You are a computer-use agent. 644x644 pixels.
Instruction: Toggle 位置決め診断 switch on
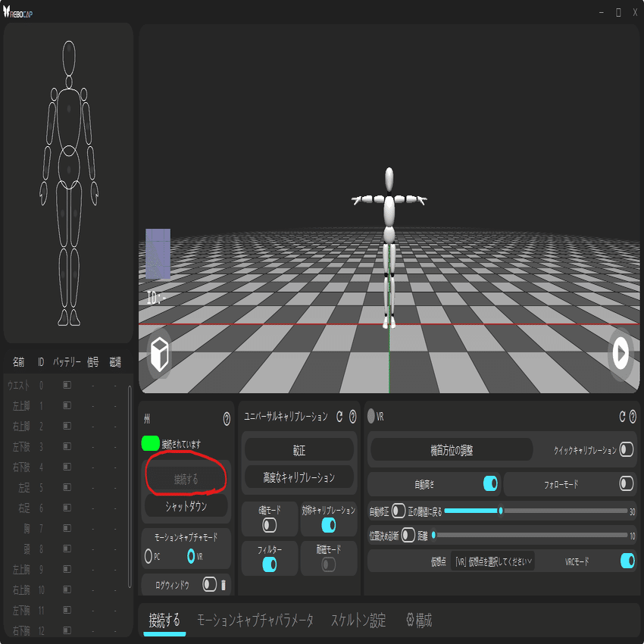[x=408, y=535]
